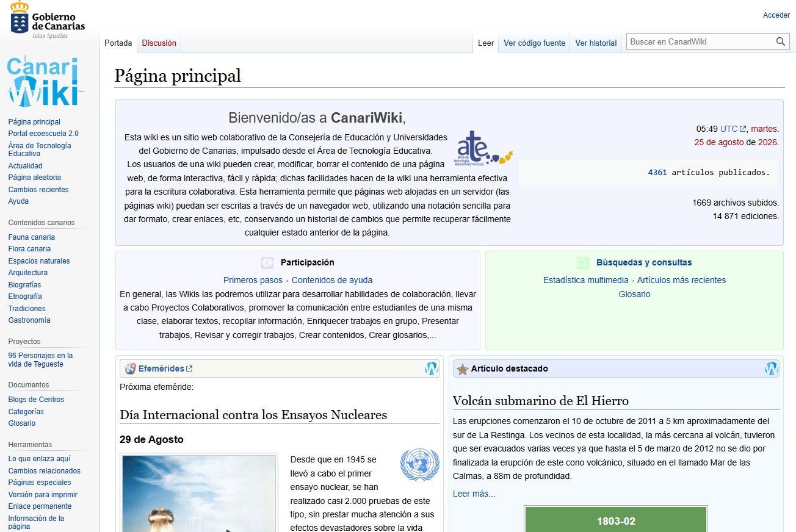
Task: Click the 4361 artículos count link
Action: pos(657,173)
